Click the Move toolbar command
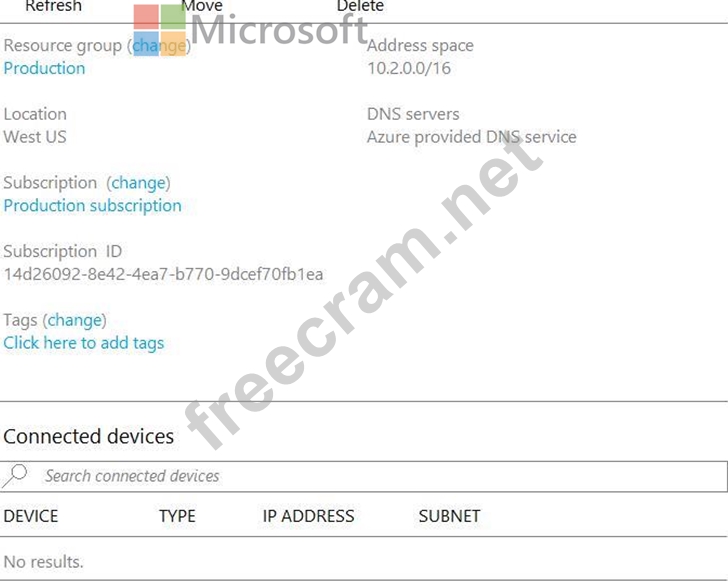This screenshot has height=585, width=728. point(202,6)
